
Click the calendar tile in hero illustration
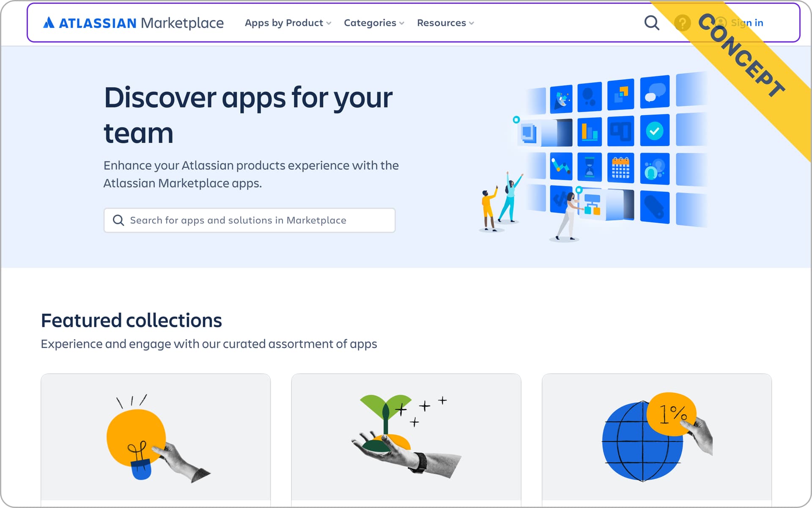(x=620, y=168)
